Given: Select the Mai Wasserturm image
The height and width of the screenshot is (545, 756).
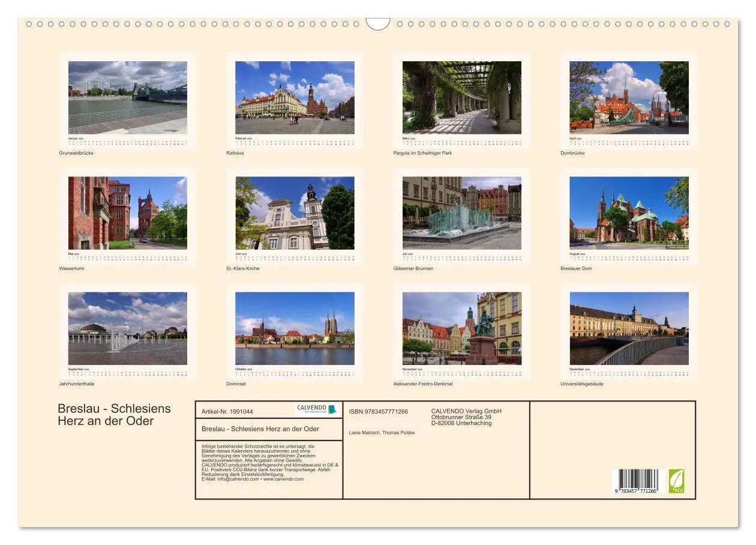Looking at the screenshot, I should 127,213.
